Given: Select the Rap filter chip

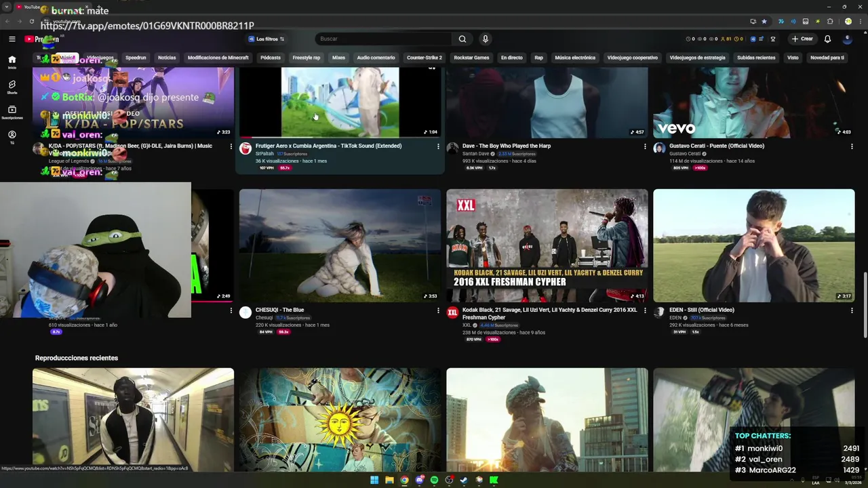Looking at the screenshot, I should pyautogui.click(x=538, y=58).
